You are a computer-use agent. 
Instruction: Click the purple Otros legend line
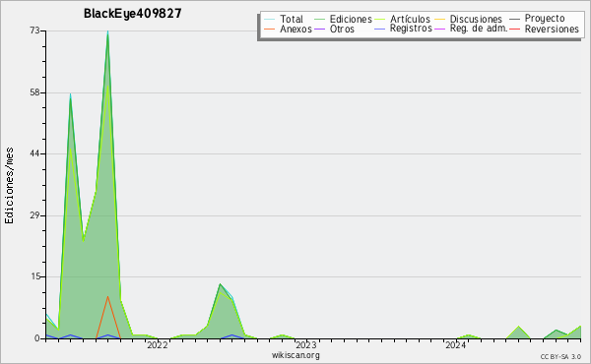point(319,29)
